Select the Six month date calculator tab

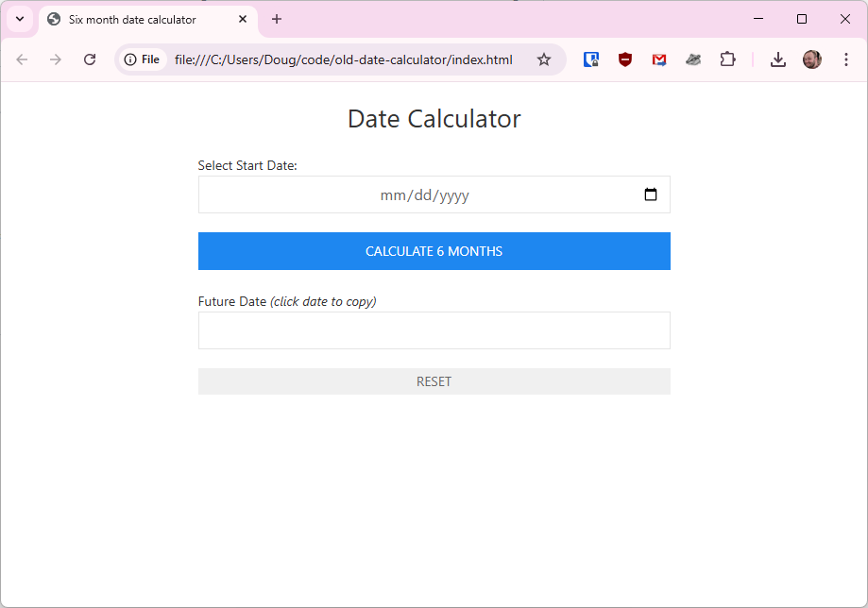(132, 19)
